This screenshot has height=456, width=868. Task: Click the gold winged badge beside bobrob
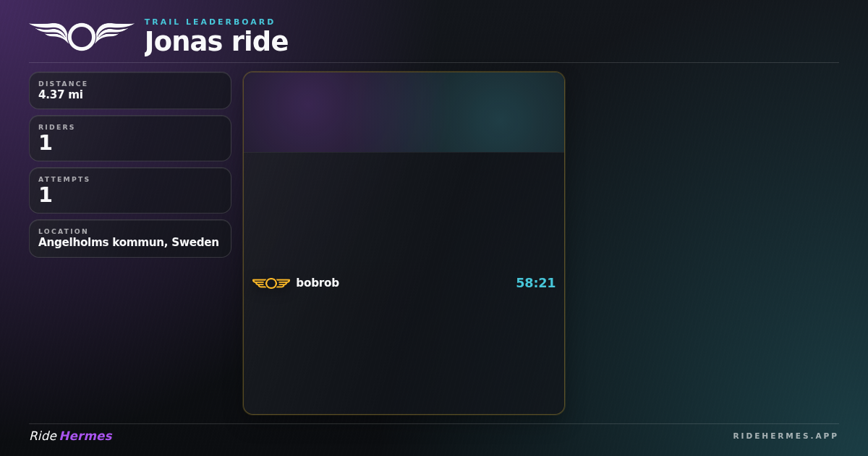click(x=271, y=283)
